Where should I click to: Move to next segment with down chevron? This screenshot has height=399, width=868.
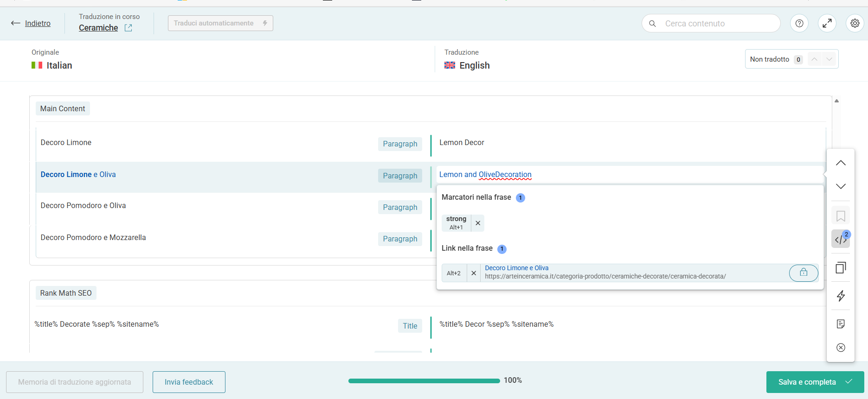pos(840,186)
